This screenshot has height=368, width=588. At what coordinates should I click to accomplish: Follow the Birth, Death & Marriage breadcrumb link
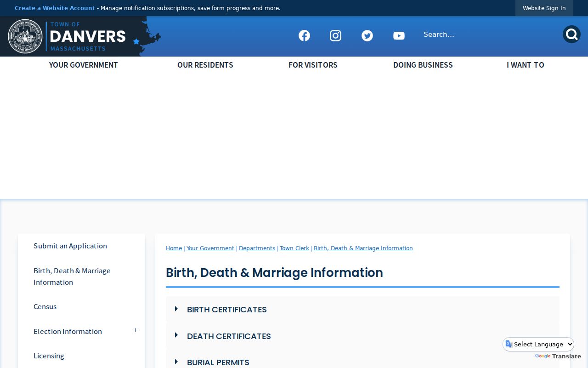click(363, 248)
